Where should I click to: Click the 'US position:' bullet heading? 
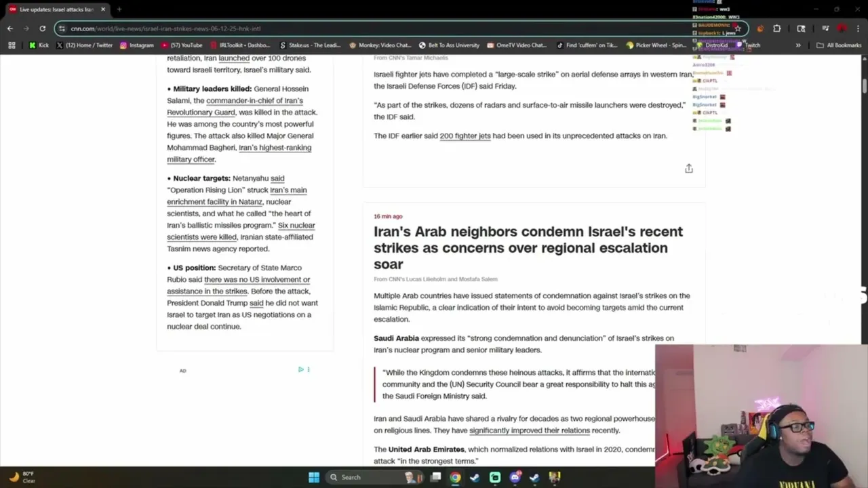194,268
